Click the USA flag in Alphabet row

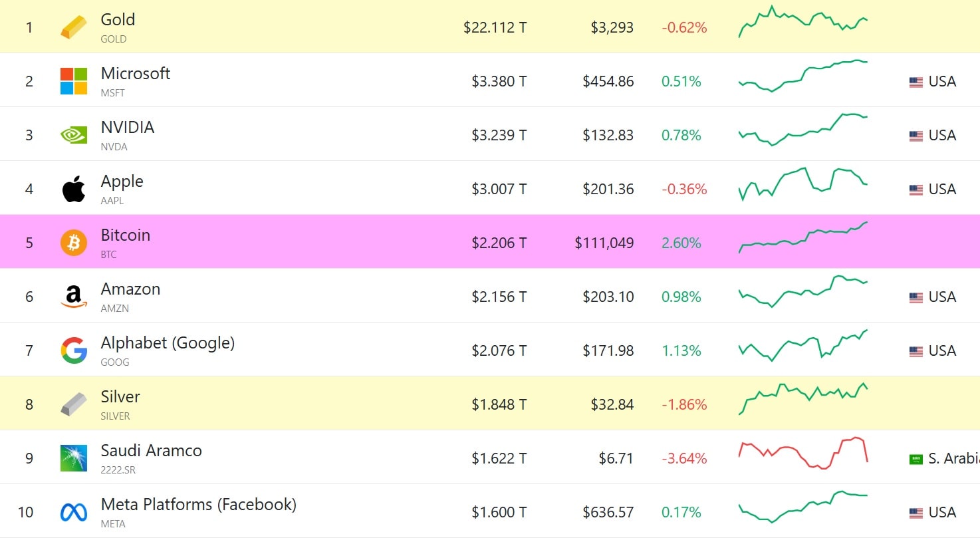(x=916, y=352)
